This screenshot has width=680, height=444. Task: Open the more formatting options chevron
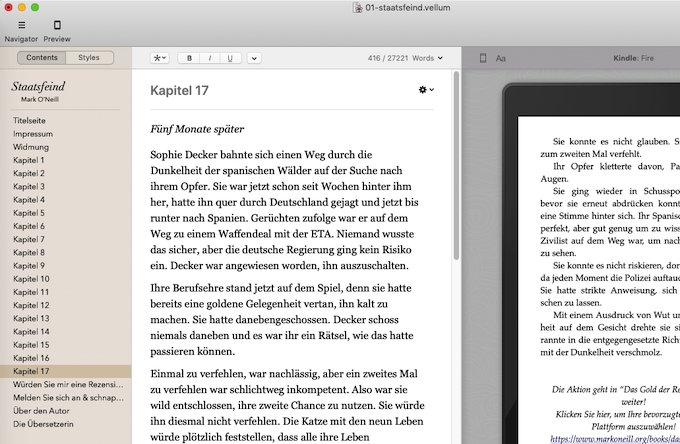[254, 58]
